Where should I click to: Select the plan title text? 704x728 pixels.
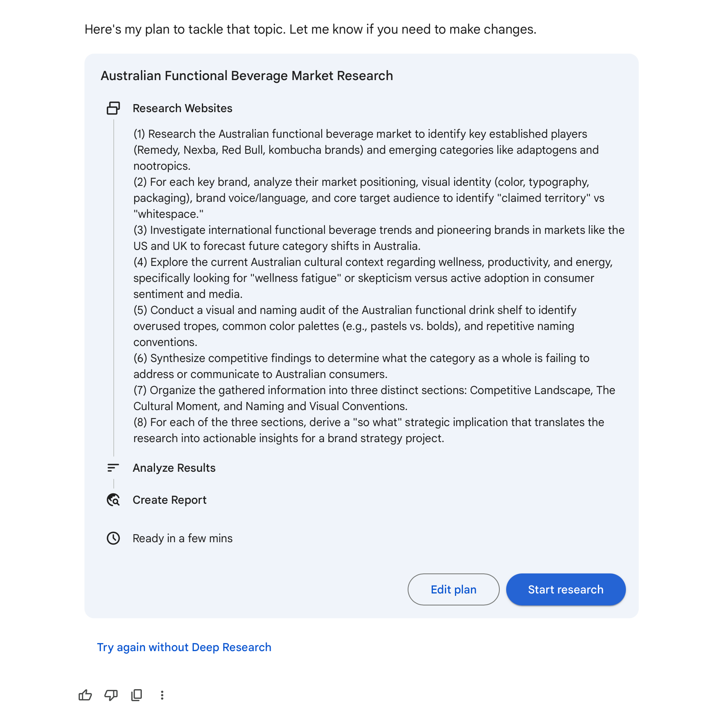point(246,76)
